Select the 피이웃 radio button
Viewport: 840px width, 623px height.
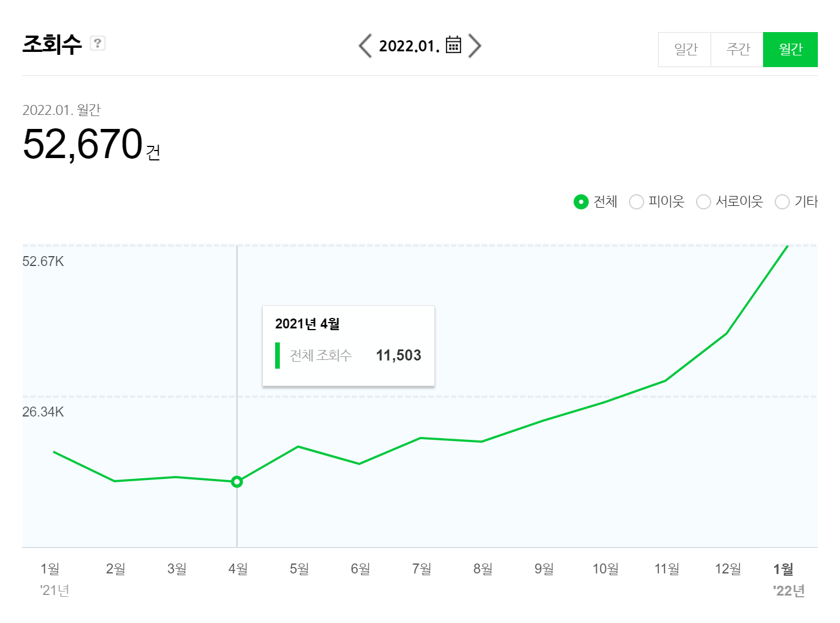[637, 202]
